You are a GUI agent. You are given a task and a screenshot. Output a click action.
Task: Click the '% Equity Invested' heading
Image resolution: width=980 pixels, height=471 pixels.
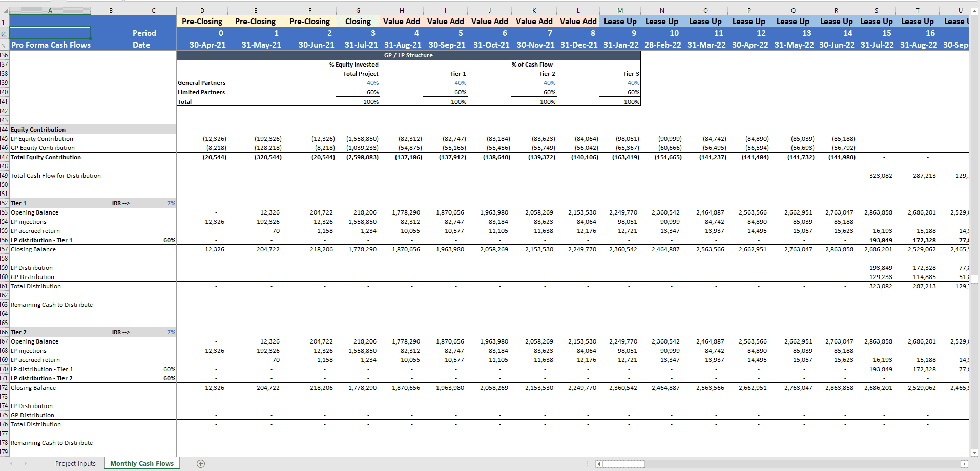354,65
